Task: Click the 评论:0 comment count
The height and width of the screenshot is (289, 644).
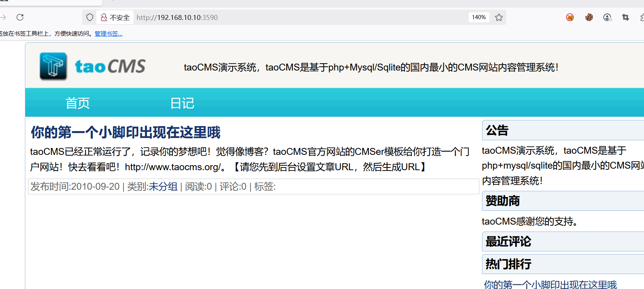Action: pos(233,187)
